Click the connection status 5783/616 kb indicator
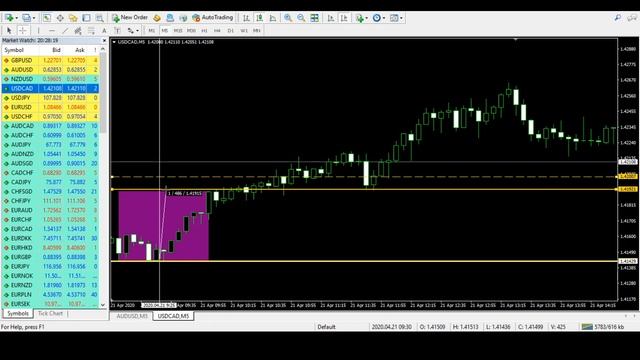The height and width of the screenshot is (360, 640). (602, 327)
